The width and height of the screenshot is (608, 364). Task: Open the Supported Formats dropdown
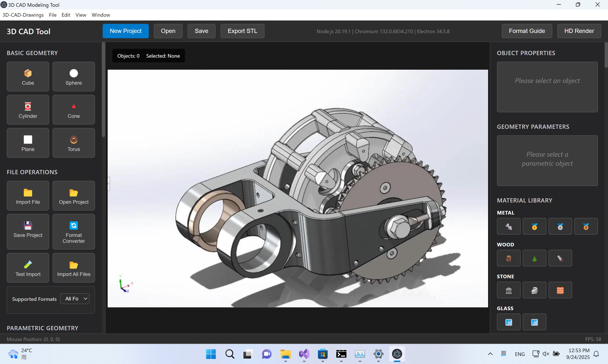75,299
